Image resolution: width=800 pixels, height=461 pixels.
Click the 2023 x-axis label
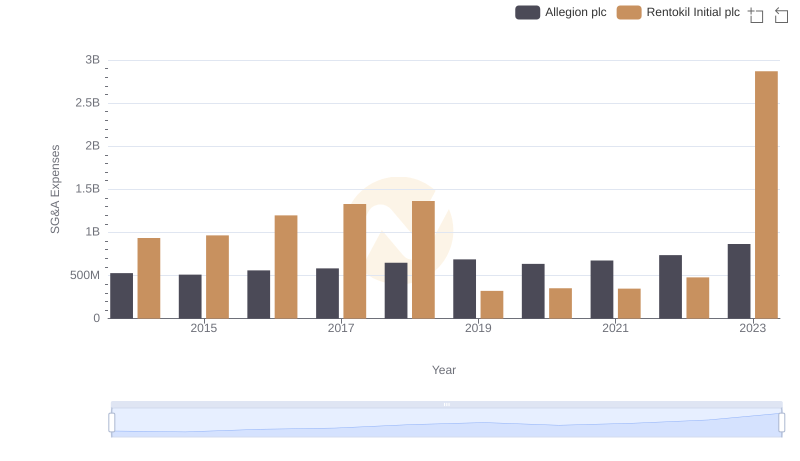click(x=753, y=328)
